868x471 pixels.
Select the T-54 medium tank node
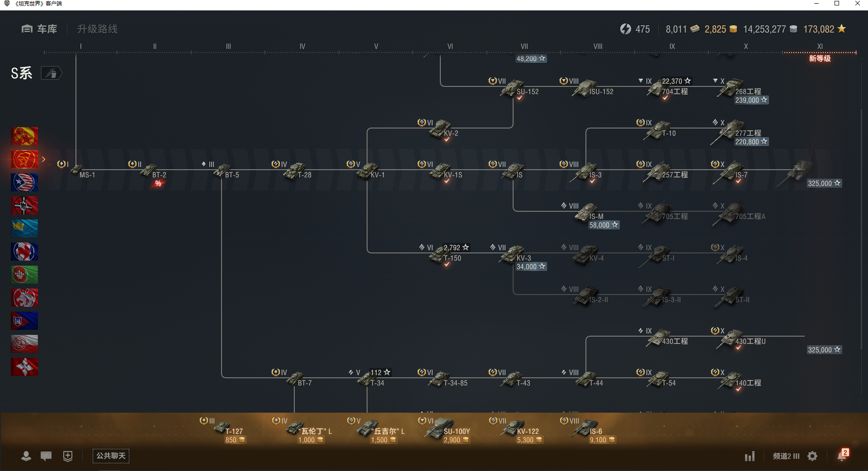pos(659,379)
